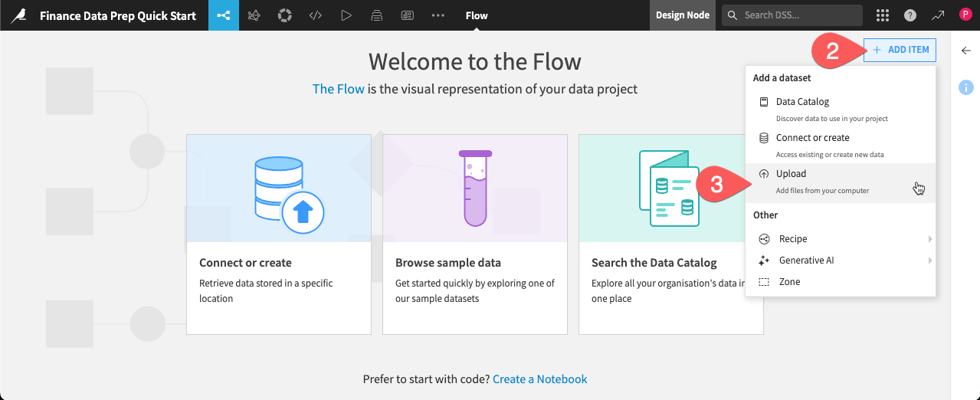Click the upload arrow icon in menu

(x=764, y=174)
